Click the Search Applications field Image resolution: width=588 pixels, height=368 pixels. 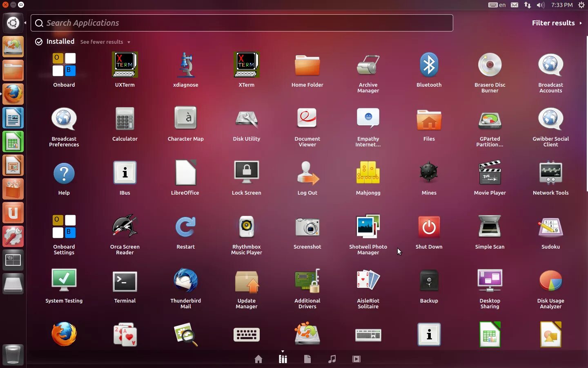tap(242, 23)
